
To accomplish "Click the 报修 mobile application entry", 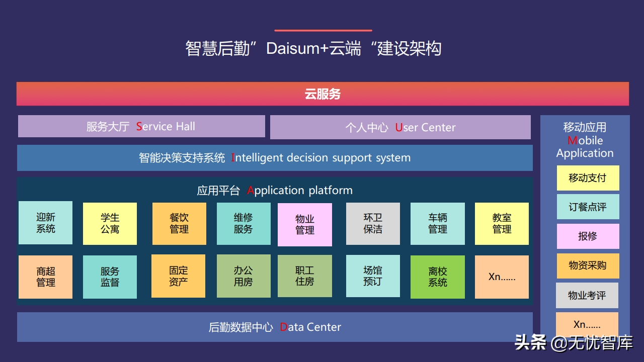I will pyautogui.click(x=588, y=236).
